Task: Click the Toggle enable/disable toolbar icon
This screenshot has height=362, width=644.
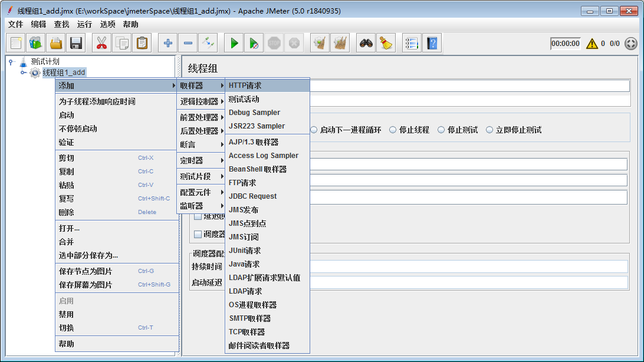Action: click(208, 43)
